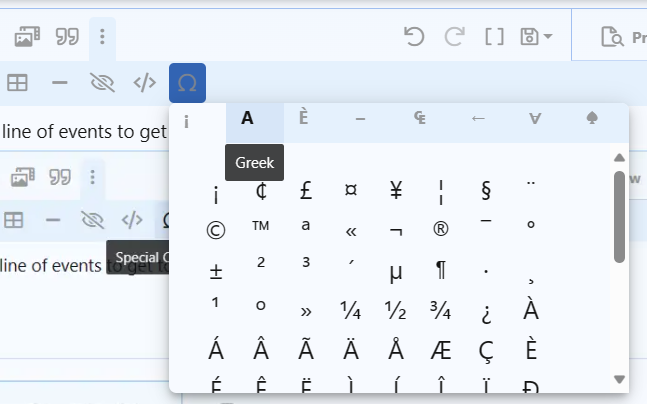Insert the ½ fraction character
This screenshot has width=647, height=404.
[x=396, y=311]
